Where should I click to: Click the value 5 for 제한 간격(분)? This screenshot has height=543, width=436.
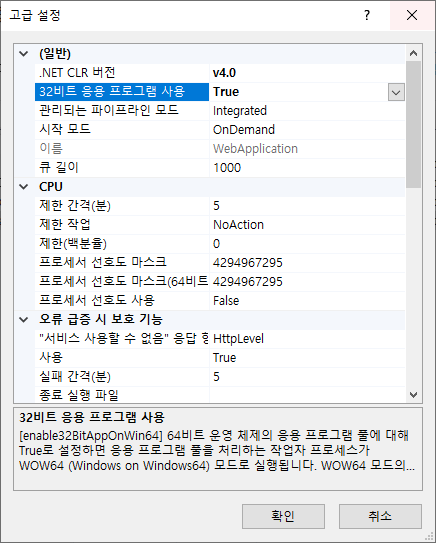[216, 206]
